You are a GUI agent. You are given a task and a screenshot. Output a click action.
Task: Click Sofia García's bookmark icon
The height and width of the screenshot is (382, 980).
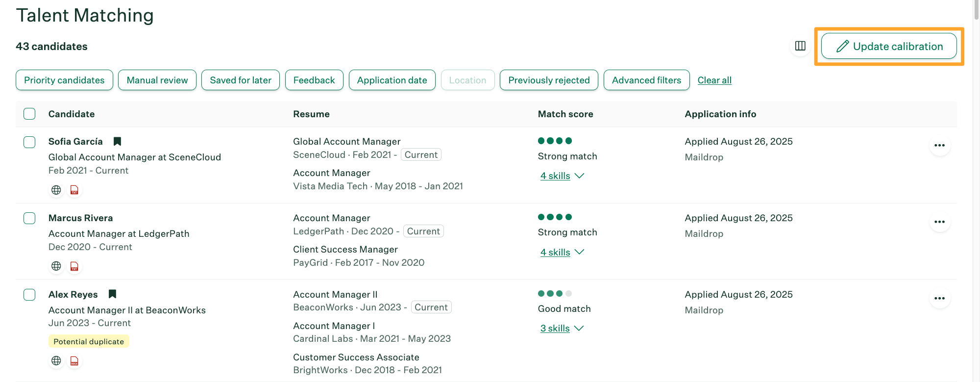tap(117, 142)
